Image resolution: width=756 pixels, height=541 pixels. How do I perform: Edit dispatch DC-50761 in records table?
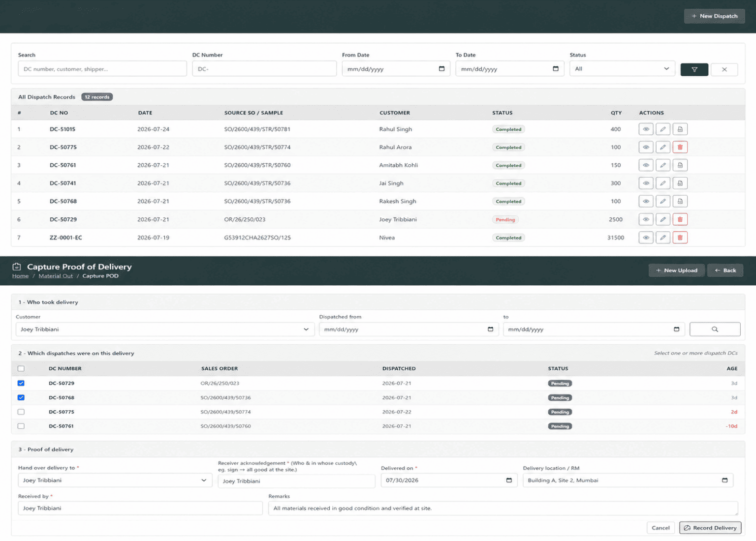click(663, 165)
